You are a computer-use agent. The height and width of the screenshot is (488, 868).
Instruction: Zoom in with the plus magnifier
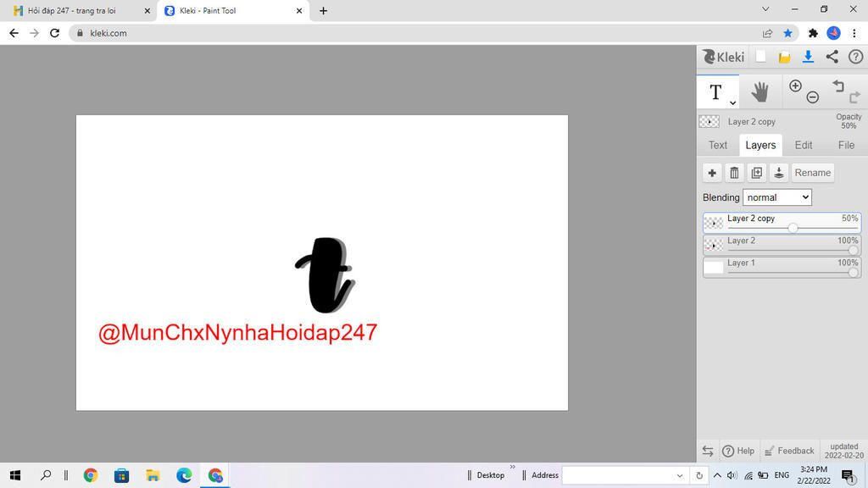click(795, 86)
